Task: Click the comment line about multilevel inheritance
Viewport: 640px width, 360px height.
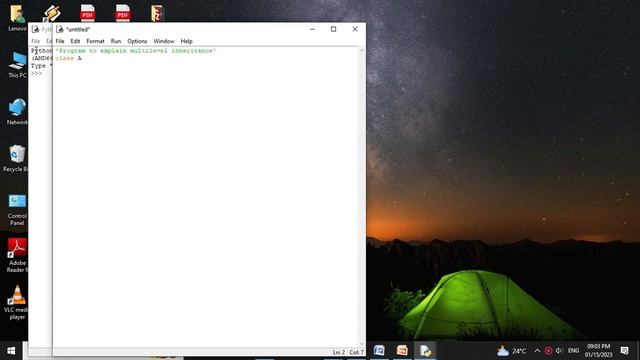Action: [136, 51]
